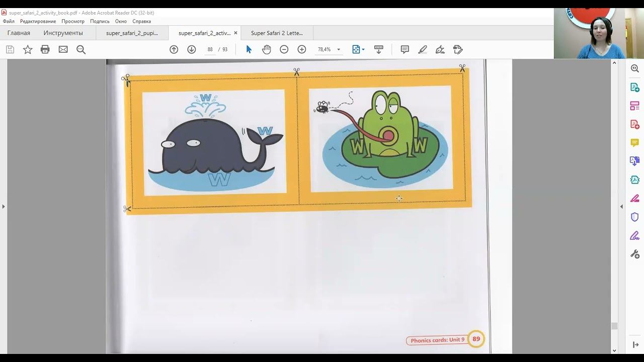644x362 pixels.
Task: Open the search magnifier tool in right pane
Action: point(635,68)
